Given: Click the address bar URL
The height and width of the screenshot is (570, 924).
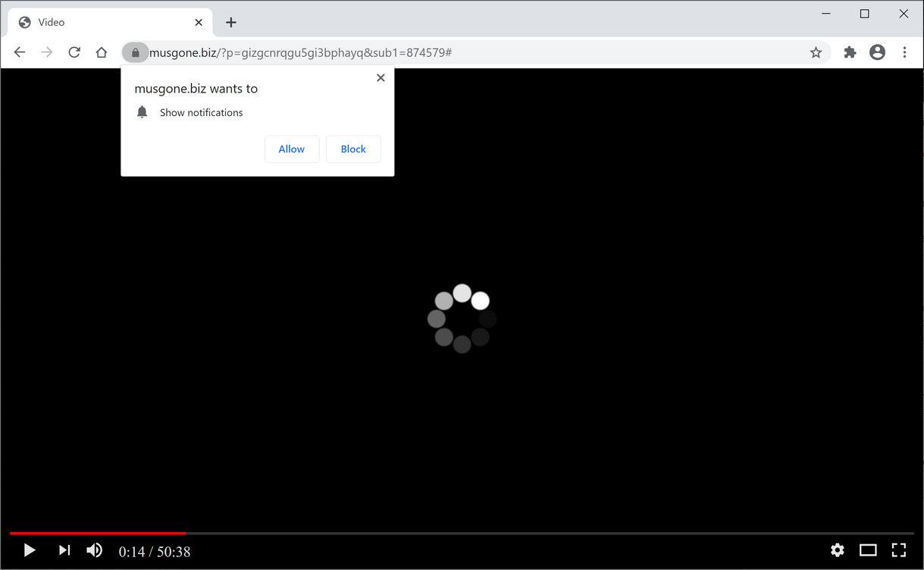Looking at the screenshot, I should [300, 52].
